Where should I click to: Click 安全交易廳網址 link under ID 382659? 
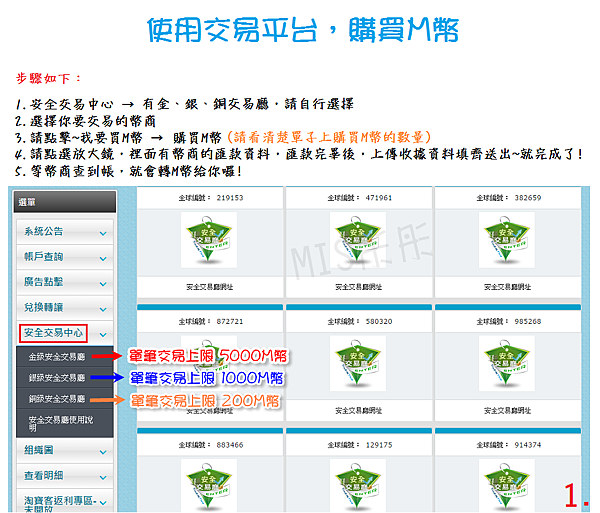coord(507,287)
